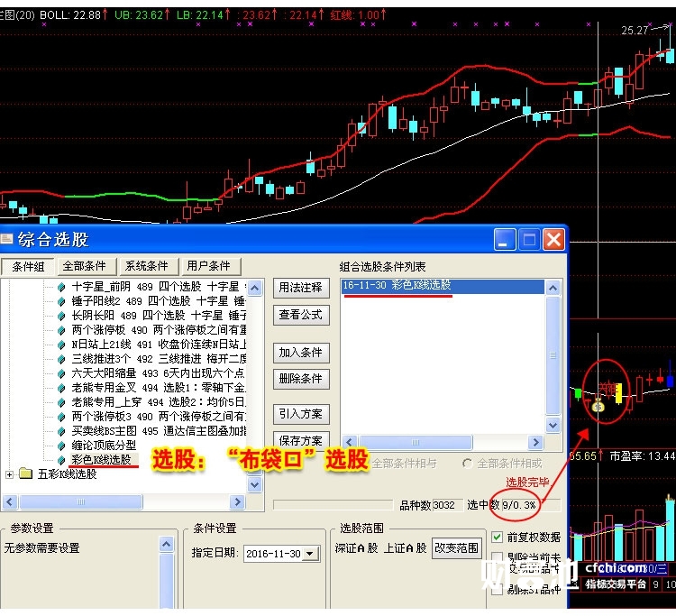Click the icon beside 老熊专用金叉 494
The height and width of the screenshot is (616, 676).
point(61,388)
